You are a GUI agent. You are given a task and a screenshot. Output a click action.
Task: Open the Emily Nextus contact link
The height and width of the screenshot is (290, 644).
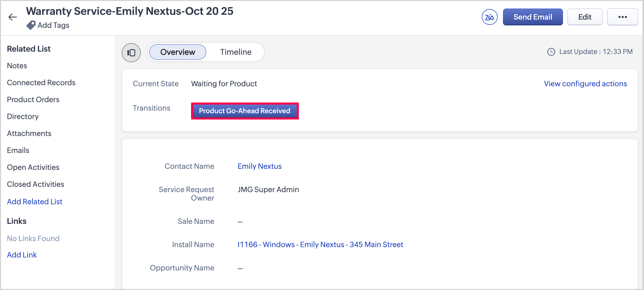pos(260,166)
